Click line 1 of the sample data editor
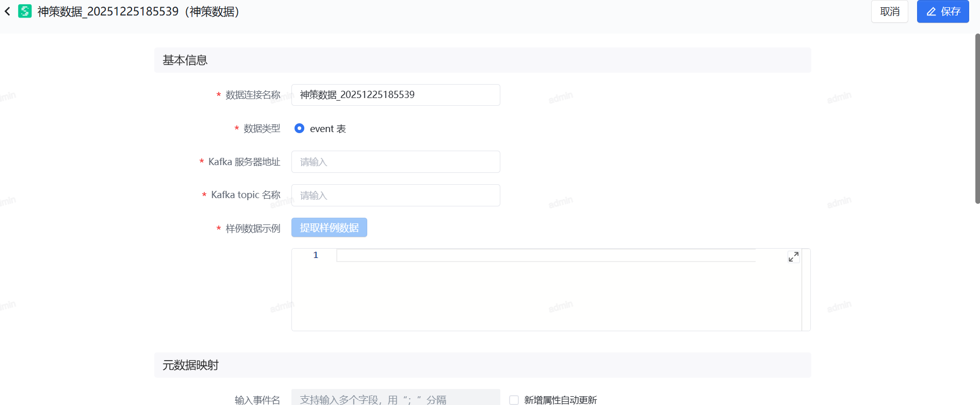This screenshot has width=980, height=405. (546, 255)
